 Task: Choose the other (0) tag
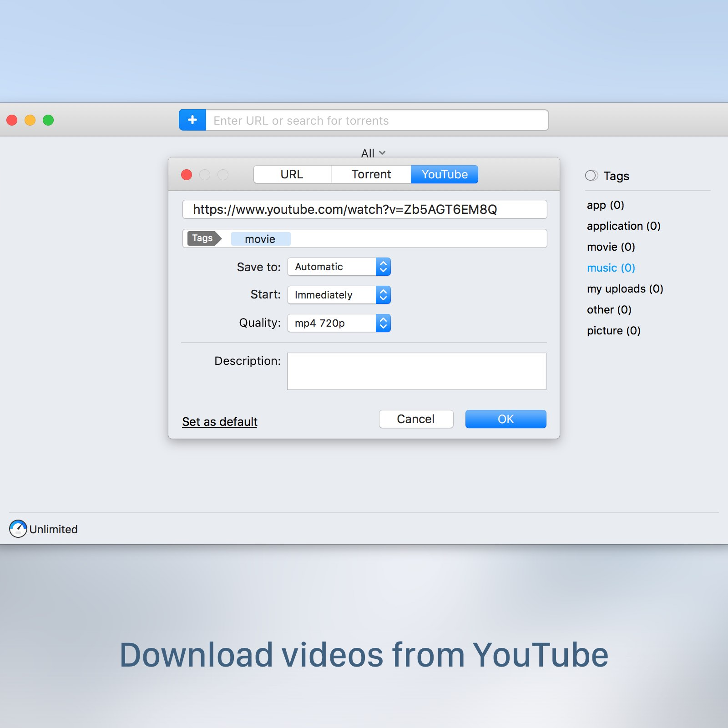pos(609,310)
